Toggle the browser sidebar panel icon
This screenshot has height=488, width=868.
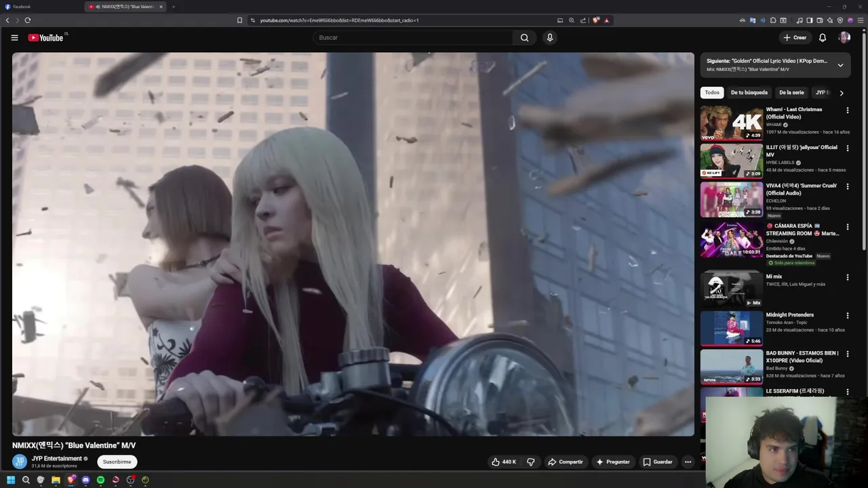(810, 20)
